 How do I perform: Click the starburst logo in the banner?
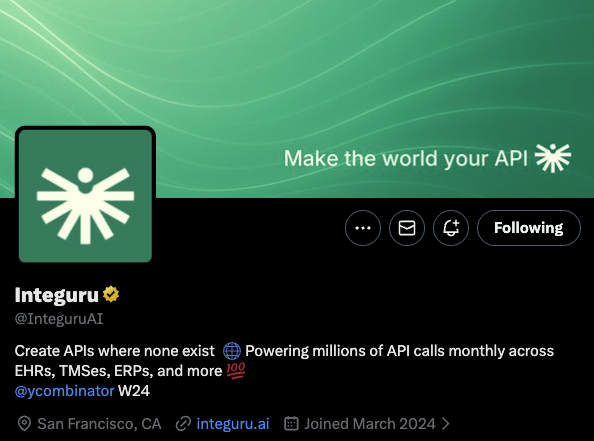click(553, 158)
